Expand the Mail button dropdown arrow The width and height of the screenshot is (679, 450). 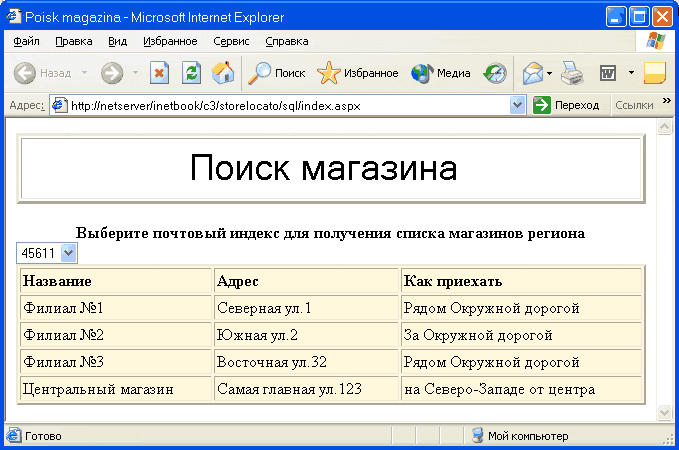[550, 73]
